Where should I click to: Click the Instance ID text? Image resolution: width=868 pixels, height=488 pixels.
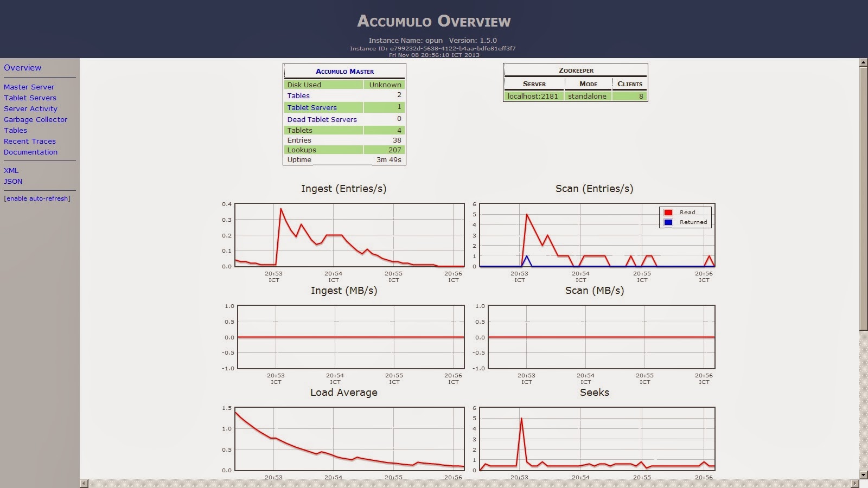click(x=433, y=48)
